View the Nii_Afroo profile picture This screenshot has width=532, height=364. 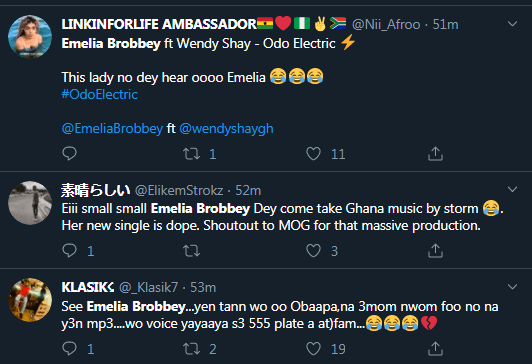pyautogui.click(x=30, y=37)
